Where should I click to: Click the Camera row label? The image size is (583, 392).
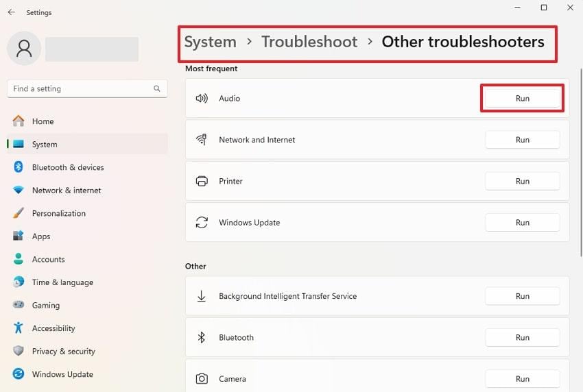tap(233, 378)
